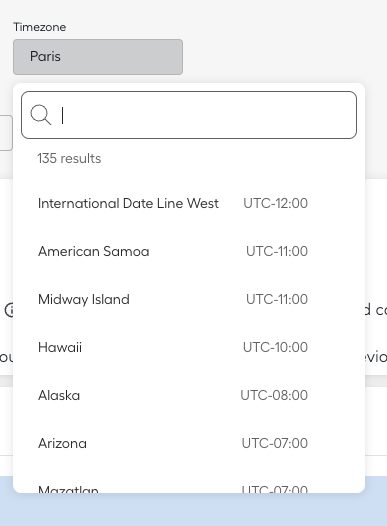This screenshot has width=387, height=526.
Task: Click the UTC-08:00 offset for Alaska
Action: (x=274, y=395)
